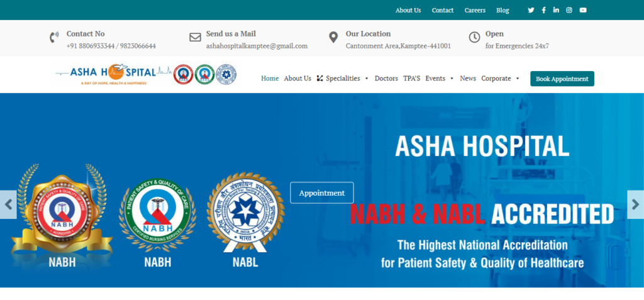Open the Specialities menu
The height and width of the screenshot is (300, 644).
[343, 79]
